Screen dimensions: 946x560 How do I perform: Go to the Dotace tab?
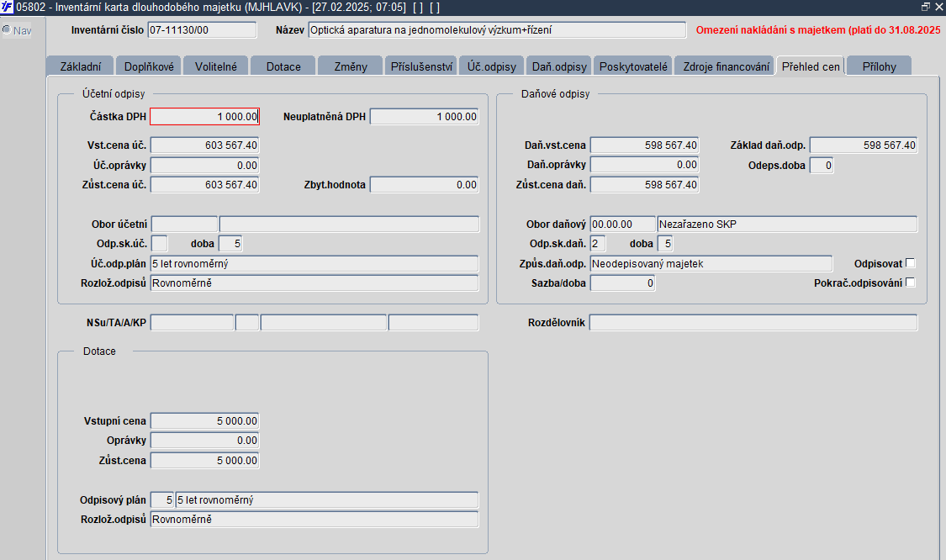283,66
